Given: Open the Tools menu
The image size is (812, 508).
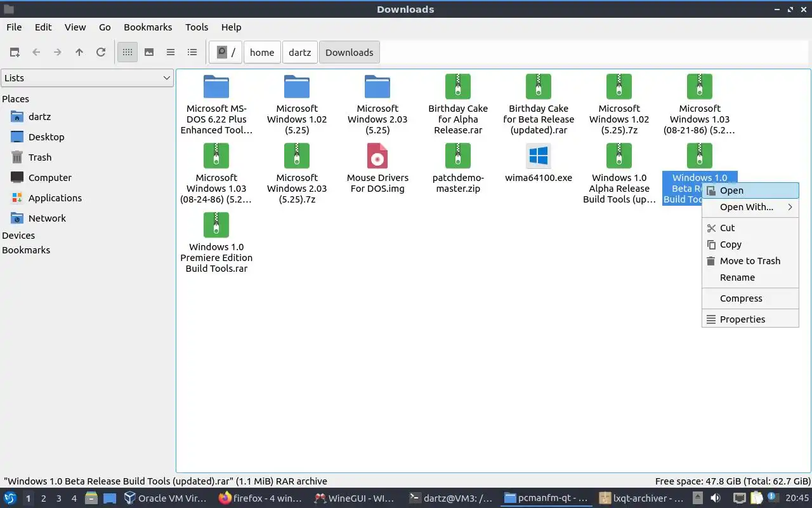Looking at the screenshot, I should click(x=197, y=27).
